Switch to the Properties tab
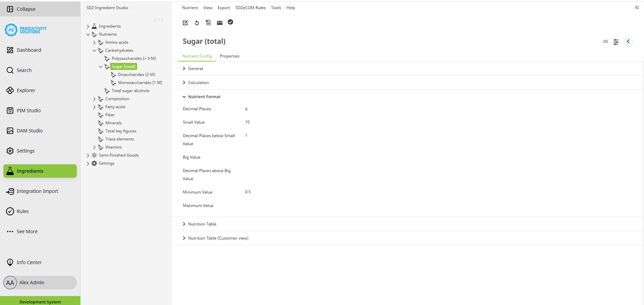This screenshot has height=305, width=644. pyautogui.click(x=230, y=56)
